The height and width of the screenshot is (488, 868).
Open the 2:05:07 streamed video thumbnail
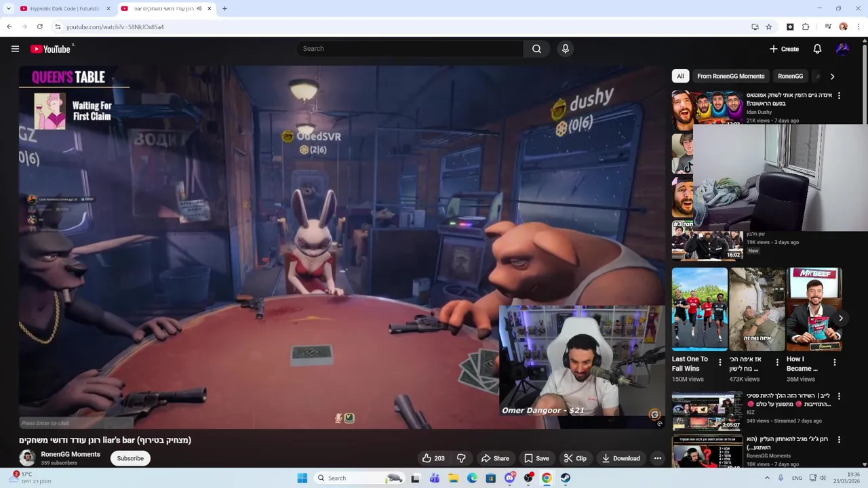tap(707, 411)
